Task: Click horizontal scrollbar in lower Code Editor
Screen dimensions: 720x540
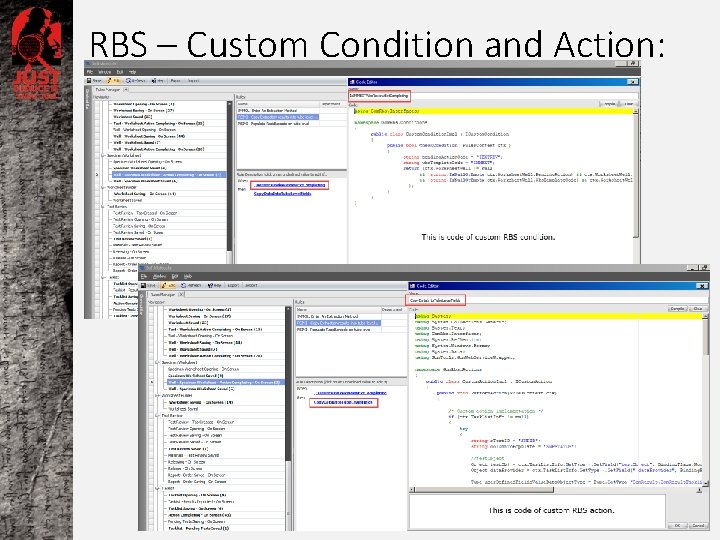Action: coord(556,490)
